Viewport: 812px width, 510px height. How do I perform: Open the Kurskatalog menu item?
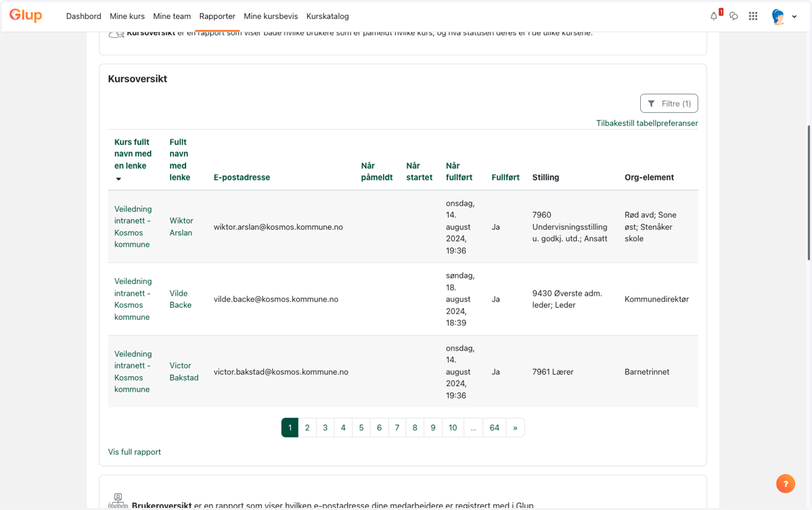click(x=328, y=16)
